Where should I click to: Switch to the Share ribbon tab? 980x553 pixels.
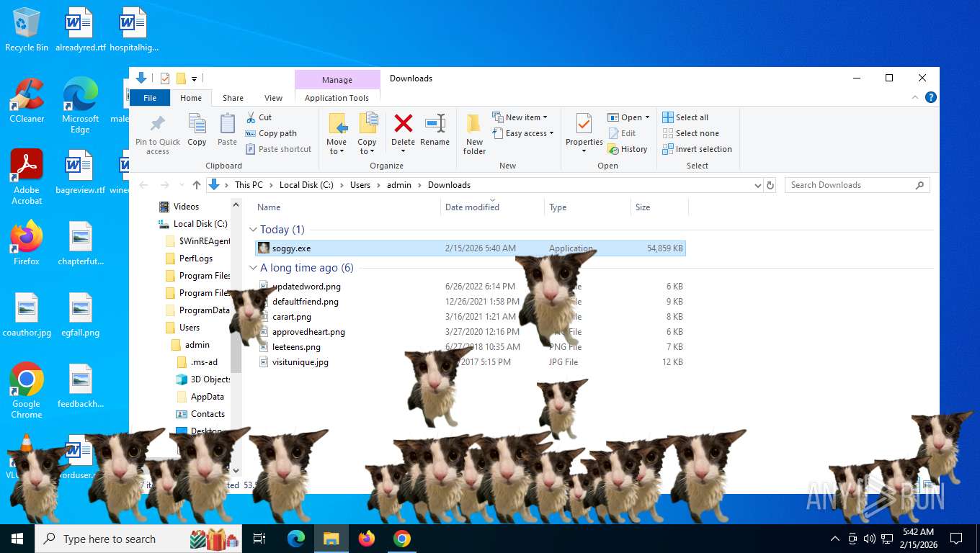(x=233, y=98)
